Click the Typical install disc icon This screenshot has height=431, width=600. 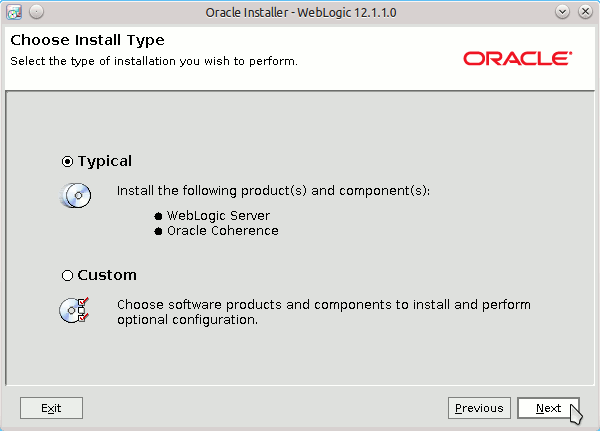coord(76,195)
